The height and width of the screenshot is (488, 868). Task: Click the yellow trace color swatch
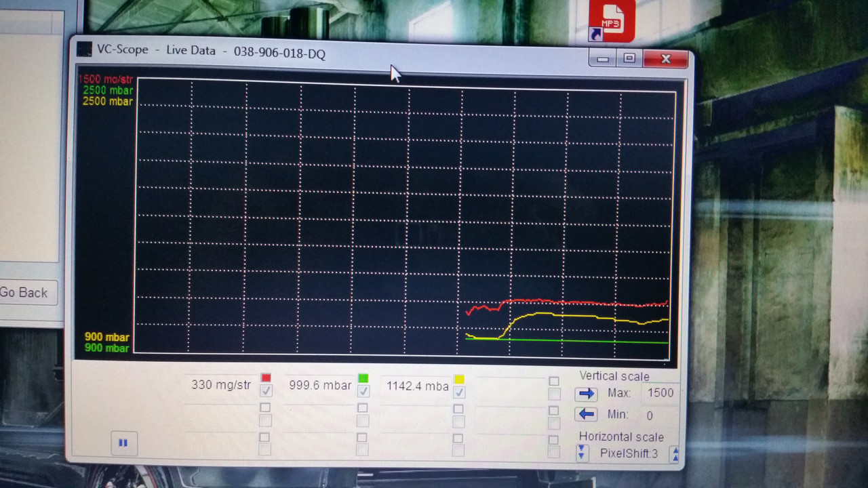point(459,380)
